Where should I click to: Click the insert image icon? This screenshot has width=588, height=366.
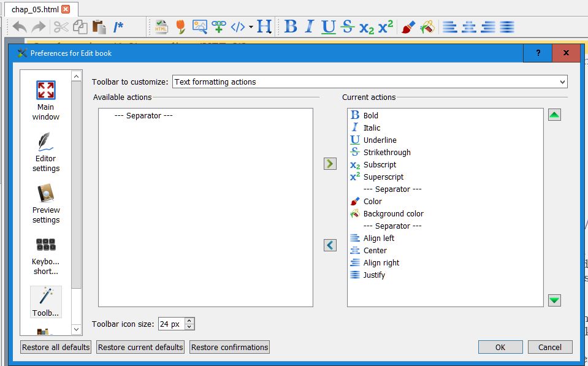199,27
